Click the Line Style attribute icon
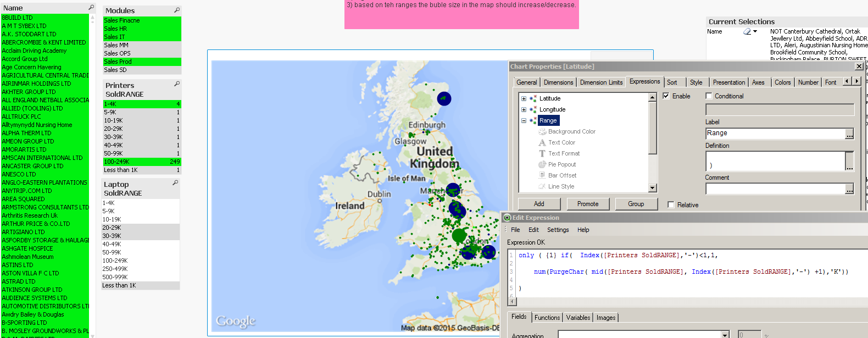Viewport: 868px width, 338px height. (x=542, y=186)
